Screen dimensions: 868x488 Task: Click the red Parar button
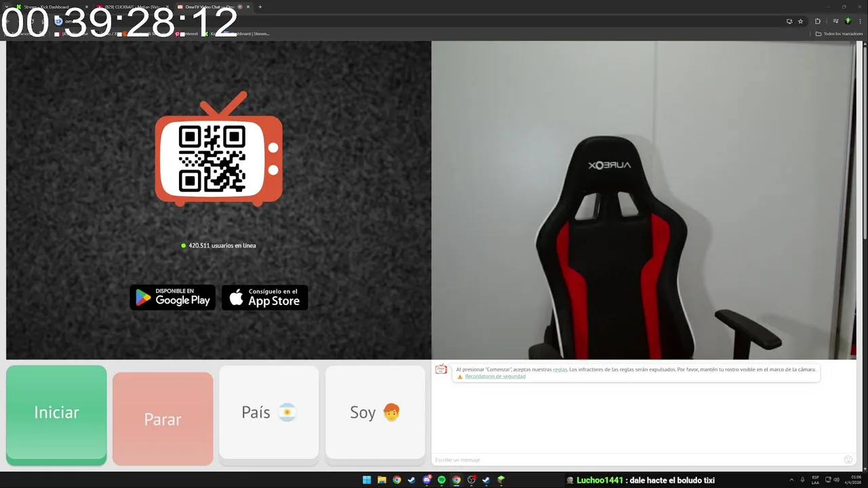pos(163,419)
